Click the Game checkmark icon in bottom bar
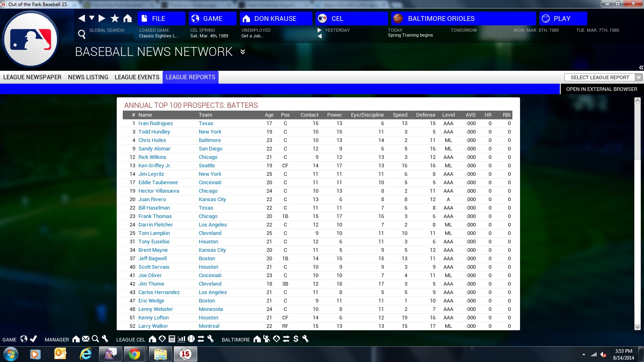The height and width of the screenshot is (362, 644). tap(34, 339)
